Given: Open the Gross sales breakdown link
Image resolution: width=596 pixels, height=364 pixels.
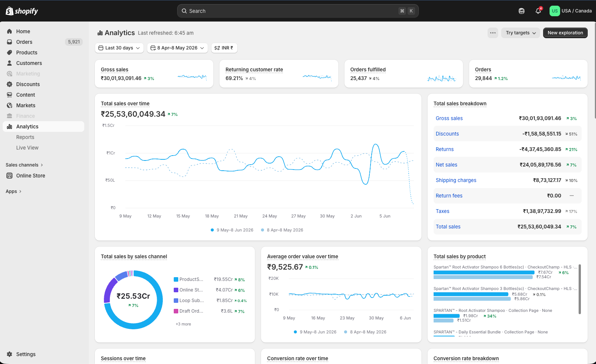Looking at the screenshot, I should tap(449, 118).
